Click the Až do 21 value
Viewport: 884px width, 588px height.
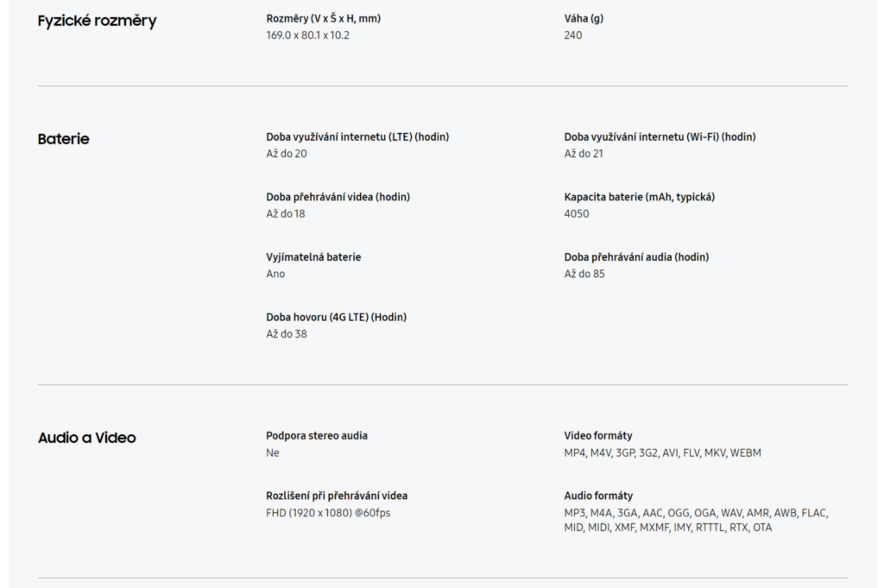pos(584,154)
